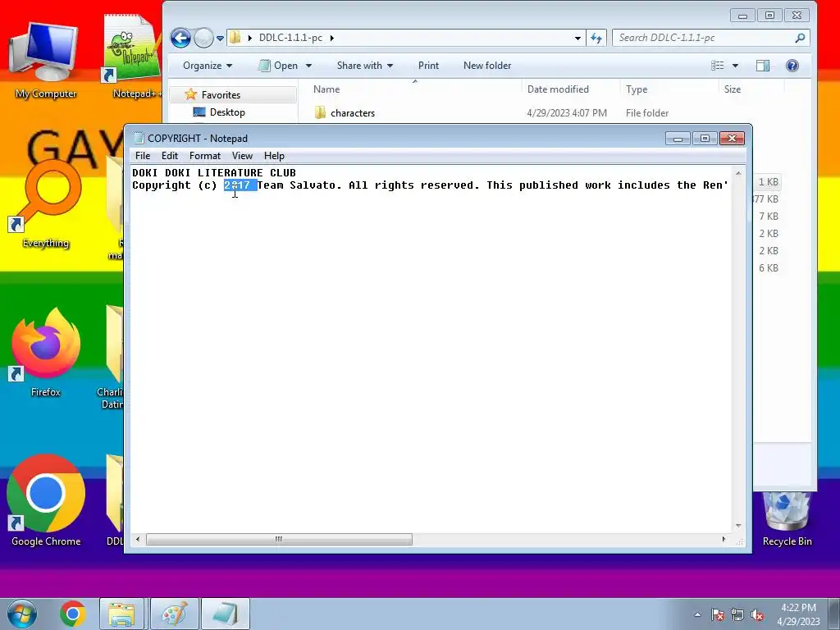The height and width of the screenshot is (630, 840).
Task: Click the Notepad horizontal scrollbar left arrow
Action: 138,539
